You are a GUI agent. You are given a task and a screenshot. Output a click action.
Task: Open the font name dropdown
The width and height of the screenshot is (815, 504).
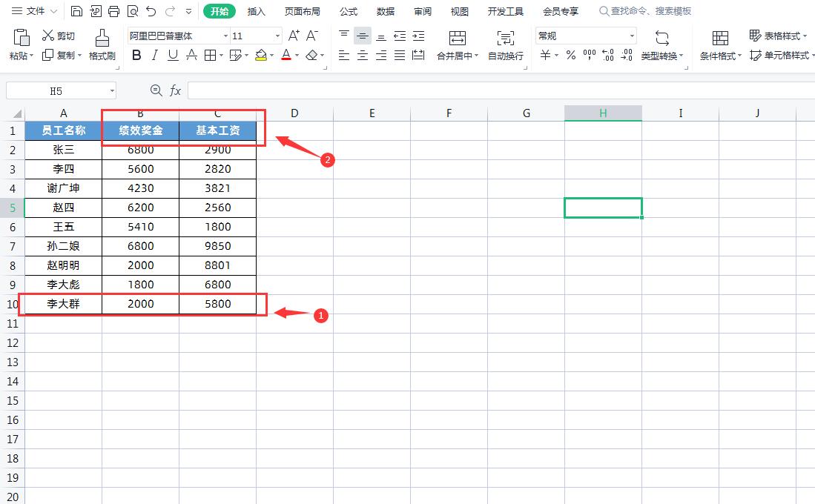click(x=225, y=36)
